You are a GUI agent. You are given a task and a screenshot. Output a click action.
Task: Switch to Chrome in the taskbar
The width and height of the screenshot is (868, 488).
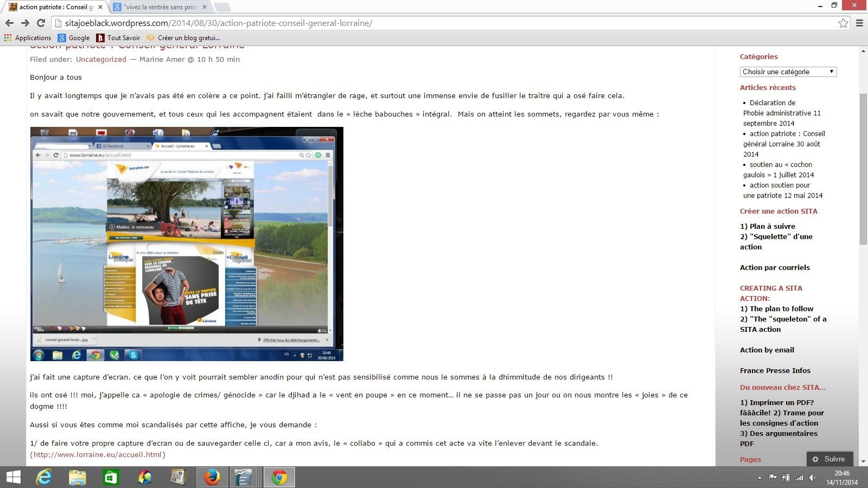[279, 477]
